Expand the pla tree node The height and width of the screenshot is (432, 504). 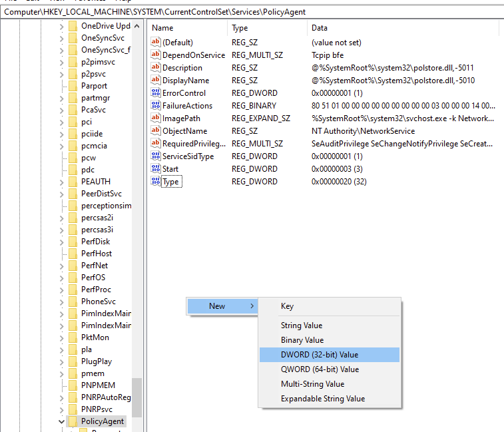(61, 350)
